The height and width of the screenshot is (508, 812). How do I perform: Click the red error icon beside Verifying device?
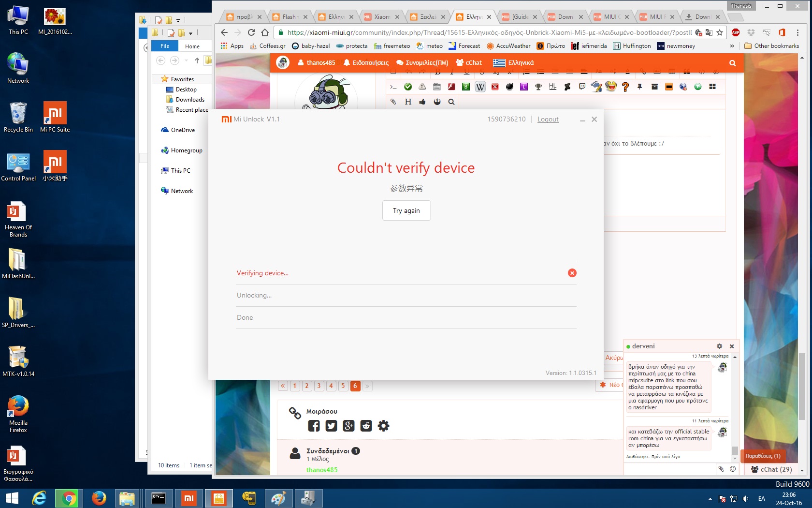[x=572, y=273]
